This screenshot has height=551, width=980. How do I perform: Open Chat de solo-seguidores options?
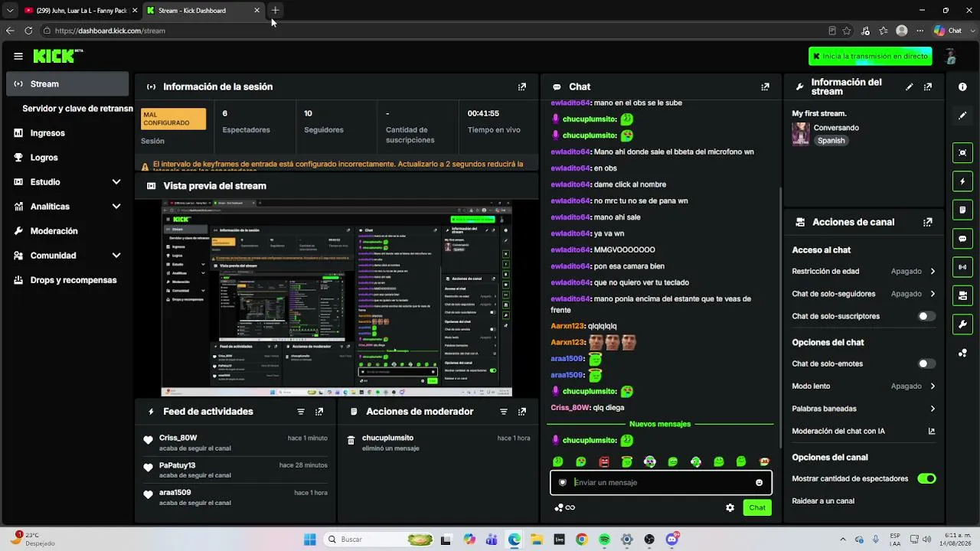[x=864, y=294]
